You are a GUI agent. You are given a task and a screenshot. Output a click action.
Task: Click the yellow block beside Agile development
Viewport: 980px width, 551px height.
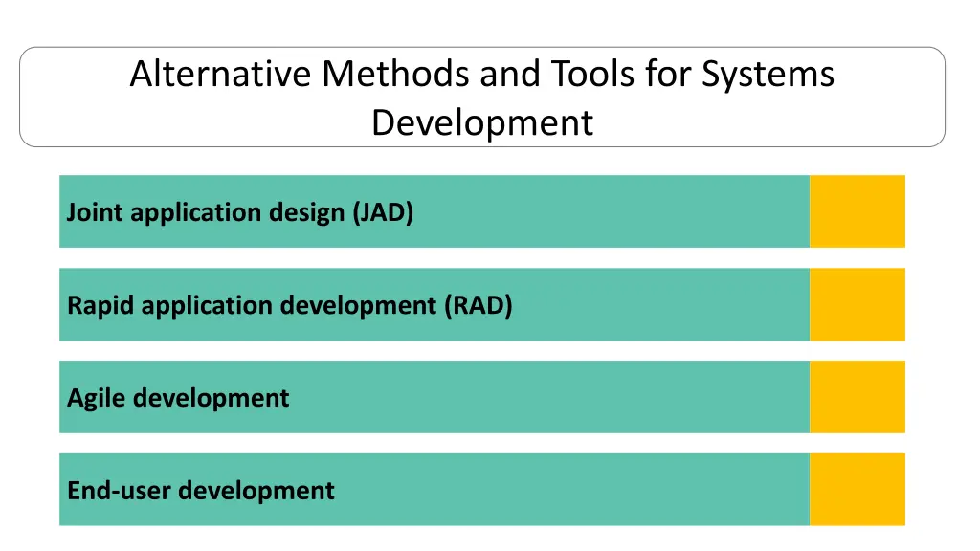[857, 397]
